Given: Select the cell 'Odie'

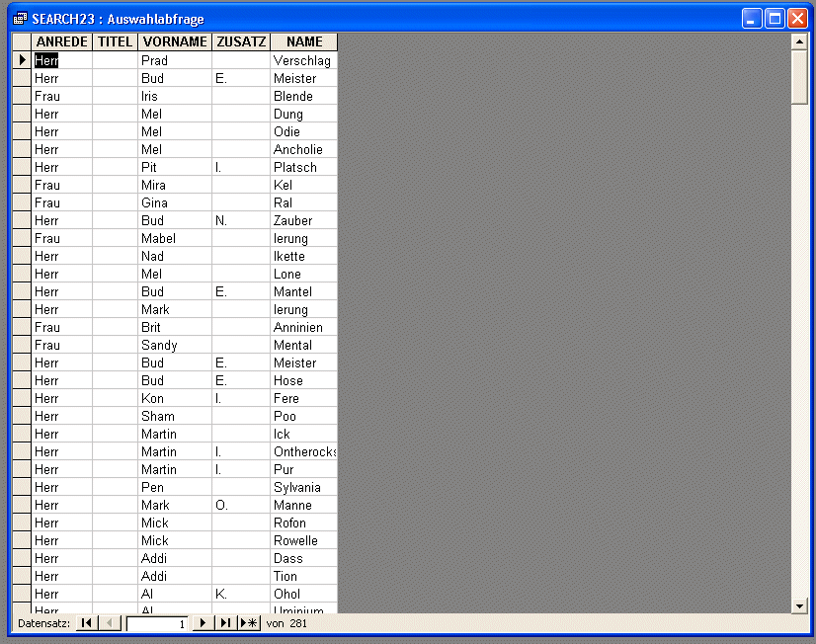Looking at the screenshot, I should pyautogui.click(x=304, y=131).
